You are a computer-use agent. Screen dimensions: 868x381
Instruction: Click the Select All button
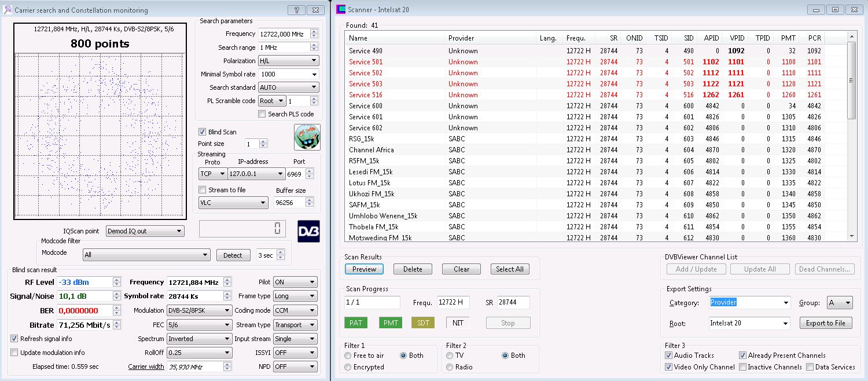click(510, 269)
